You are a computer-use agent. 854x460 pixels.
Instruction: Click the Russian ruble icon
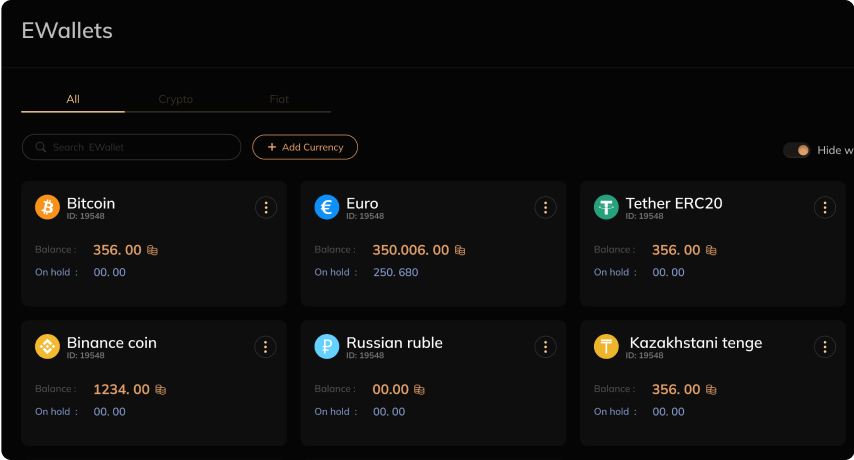326,347
